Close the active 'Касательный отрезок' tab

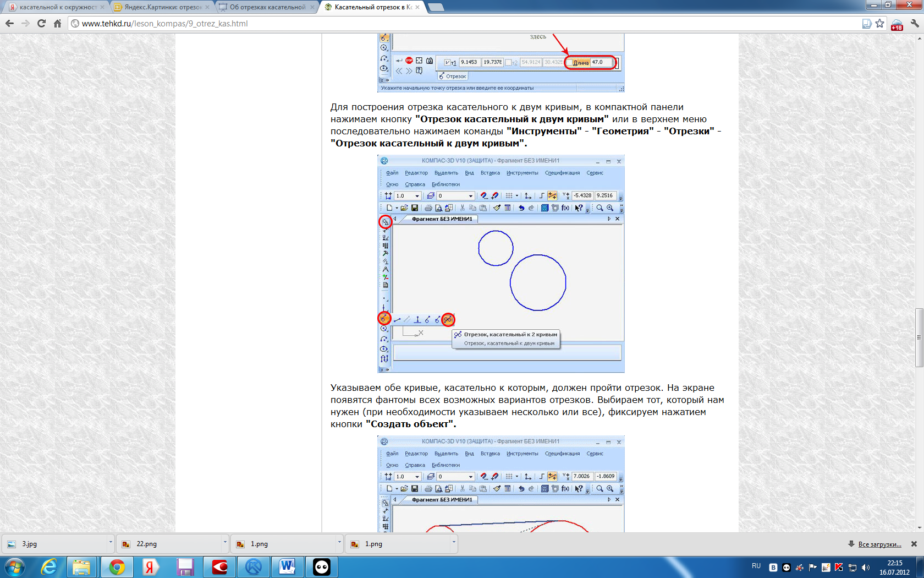[417, 7]
